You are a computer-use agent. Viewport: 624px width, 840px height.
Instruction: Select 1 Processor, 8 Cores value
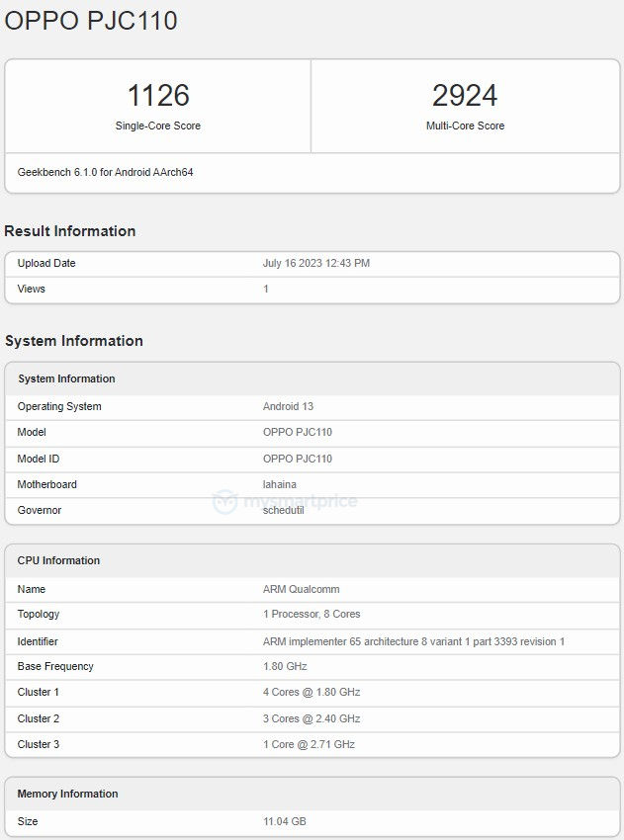coord(312,615)
